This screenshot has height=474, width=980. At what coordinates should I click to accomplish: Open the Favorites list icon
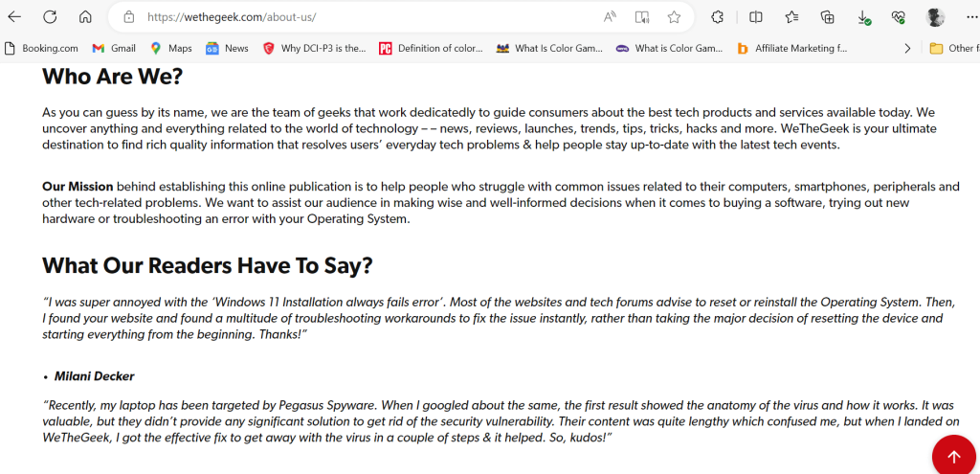(x=791, y=17)
